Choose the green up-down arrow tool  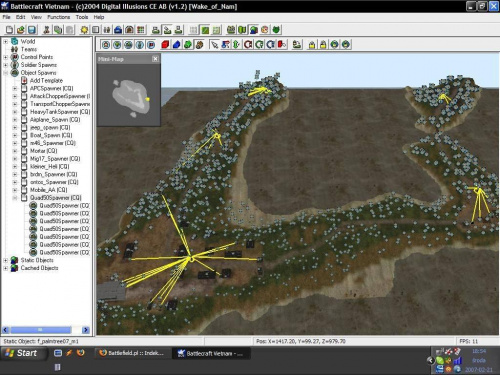pos(236,44)
